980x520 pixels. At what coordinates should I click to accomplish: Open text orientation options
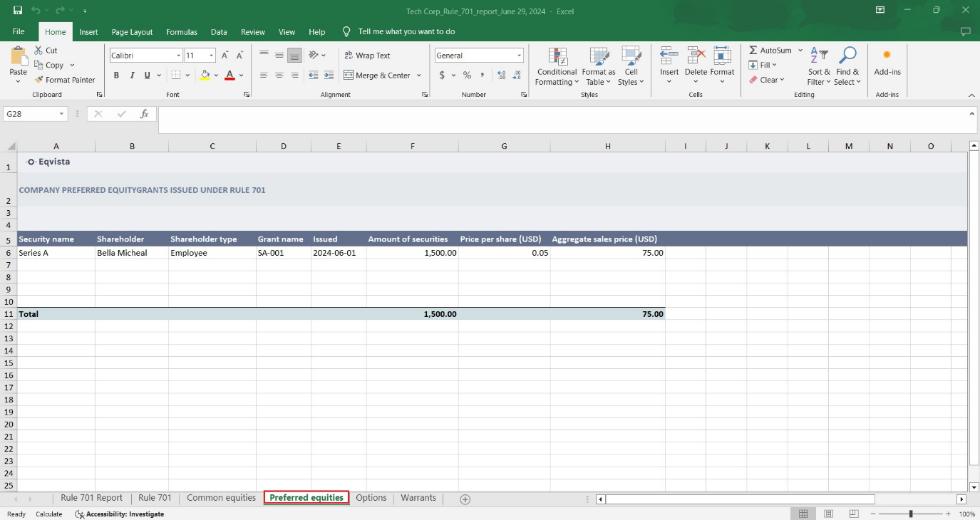[317, 56]
